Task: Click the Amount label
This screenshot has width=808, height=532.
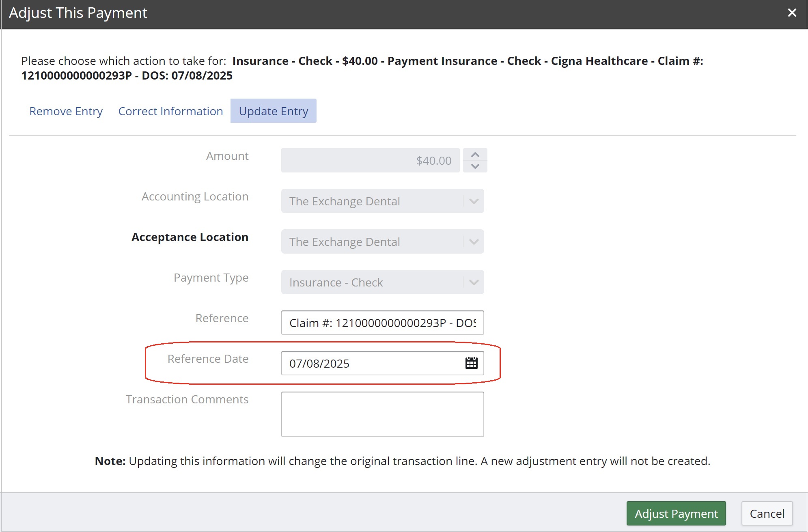Action: (x=227, y=156)
